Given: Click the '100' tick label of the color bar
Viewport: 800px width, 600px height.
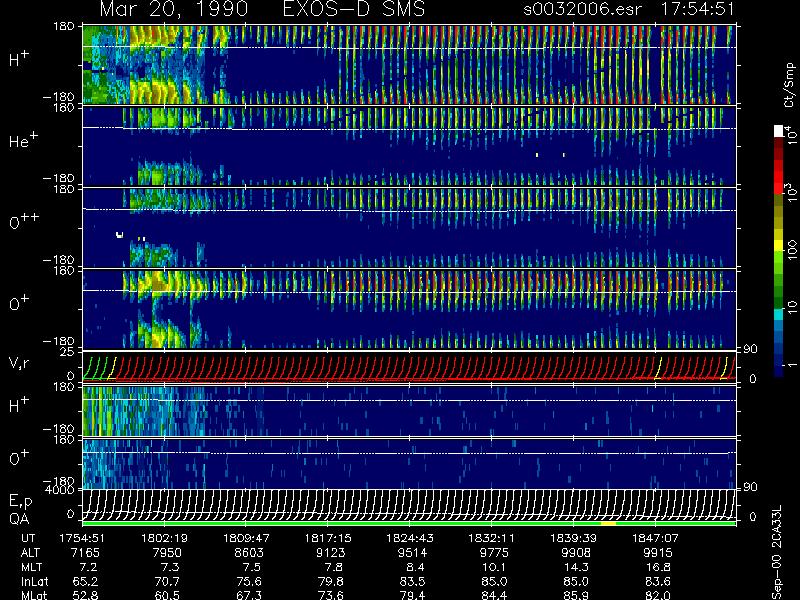Looking at the screenshot, I should [791, 251].
